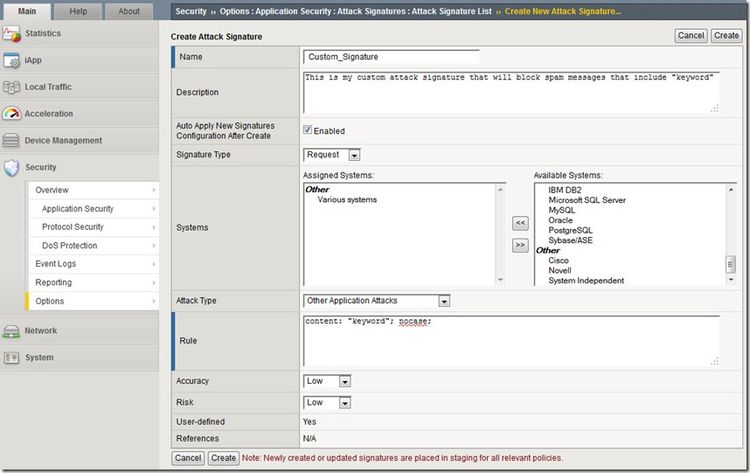Switch to the Help tab
750x473 pixels.
[78, 11]
